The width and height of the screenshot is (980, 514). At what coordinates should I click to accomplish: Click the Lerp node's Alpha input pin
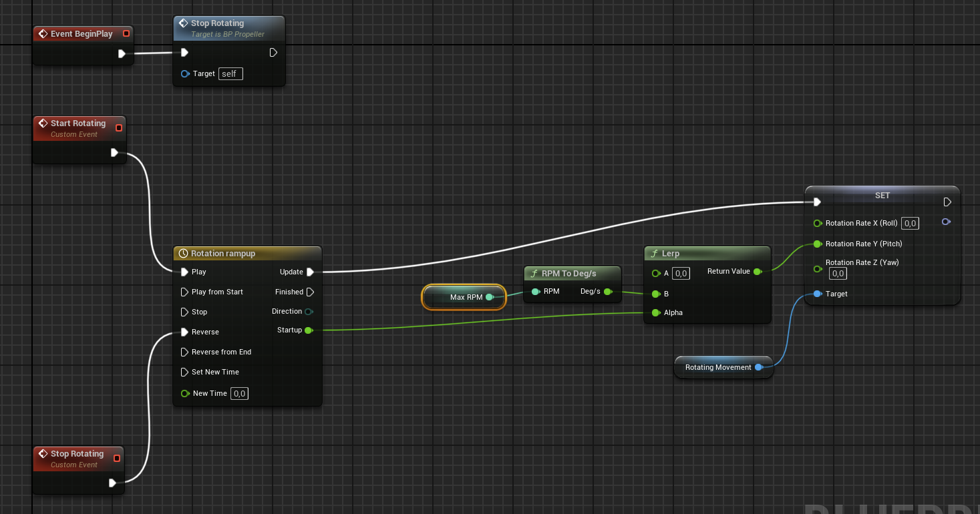tap(656, 312)
